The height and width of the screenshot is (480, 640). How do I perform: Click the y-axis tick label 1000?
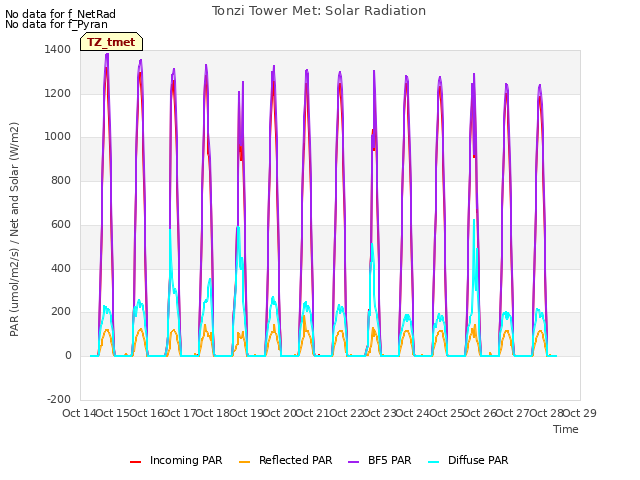[x=58, y=137]
